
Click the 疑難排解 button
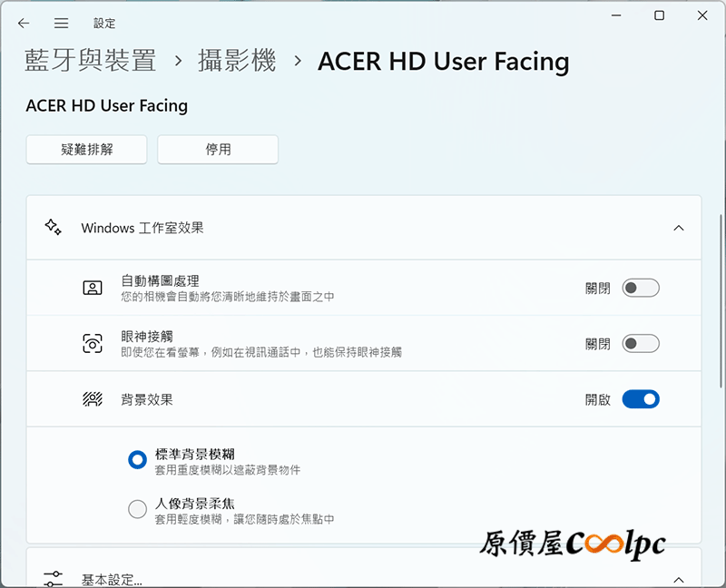[x=86, y=150]
